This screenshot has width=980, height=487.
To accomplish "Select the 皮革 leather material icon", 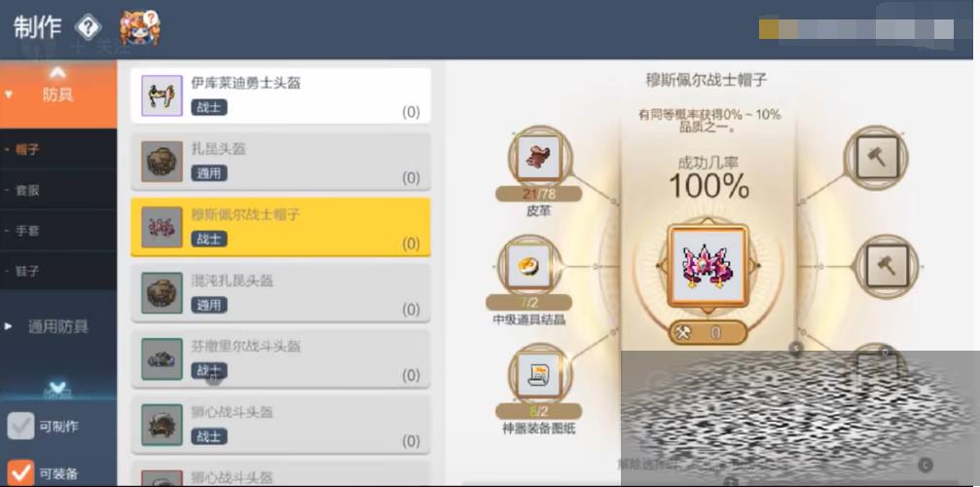I will pyautogui.click(x=539, y=158).
